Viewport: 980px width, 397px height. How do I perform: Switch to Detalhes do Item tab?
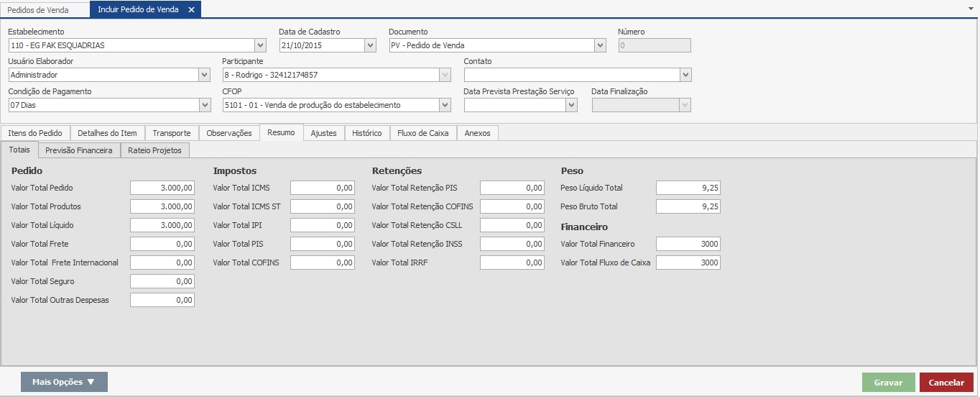107,133
